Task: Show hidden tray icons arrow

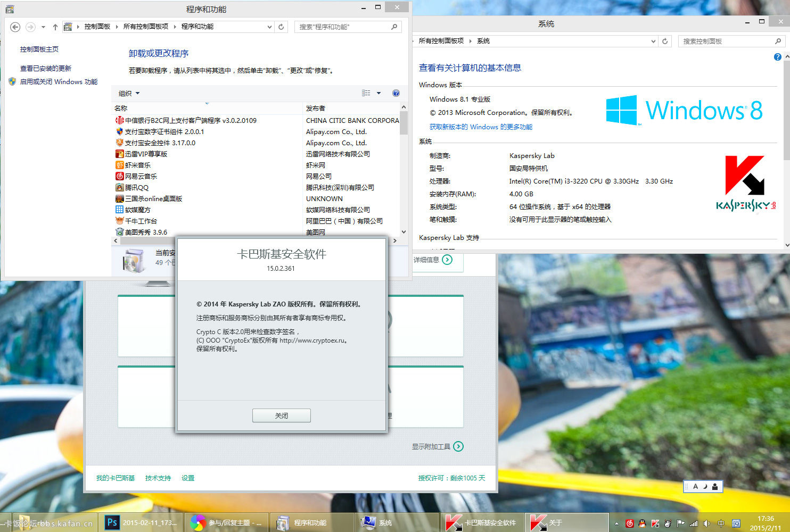Action: tap(617, 523)
